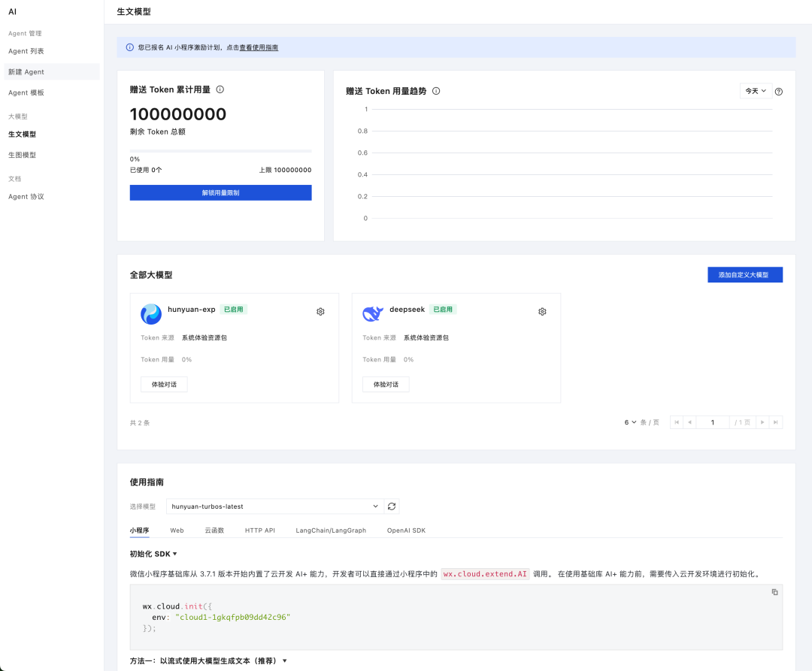This screenshot has width=812, height=671.
Task: Click the info icon in the notice banner
Action: (130, 47)
